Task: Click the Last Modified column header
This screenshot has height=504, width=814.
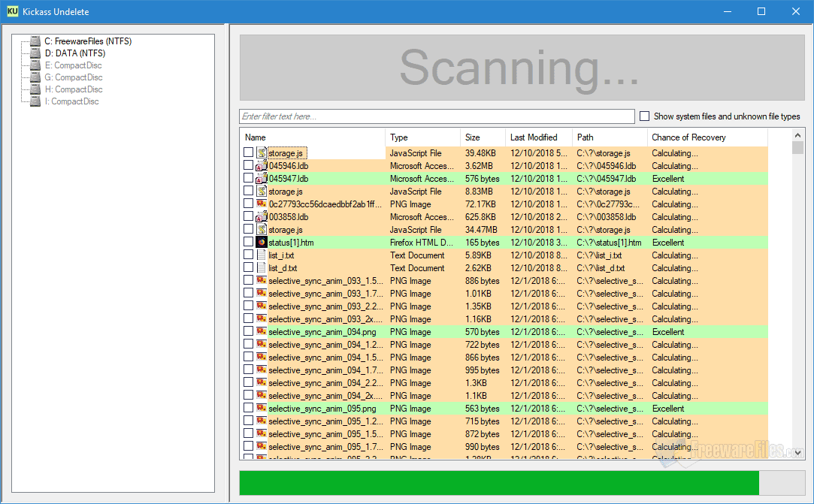Action: (534, 137)
